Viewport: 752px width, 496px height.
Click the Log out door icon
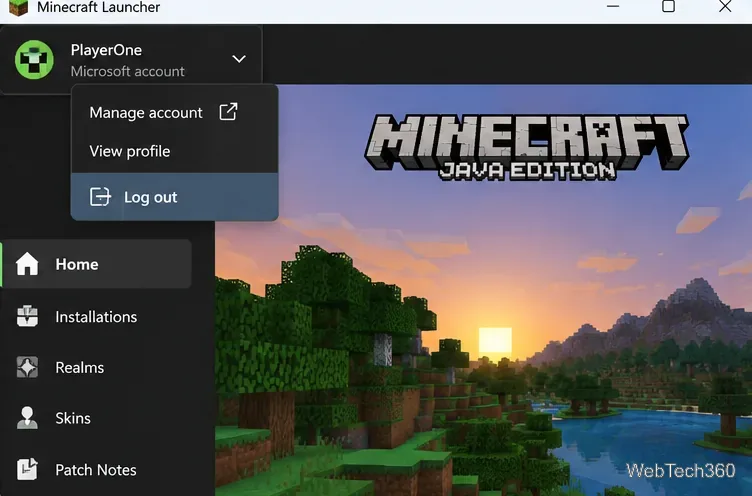[x=100, y=197]
